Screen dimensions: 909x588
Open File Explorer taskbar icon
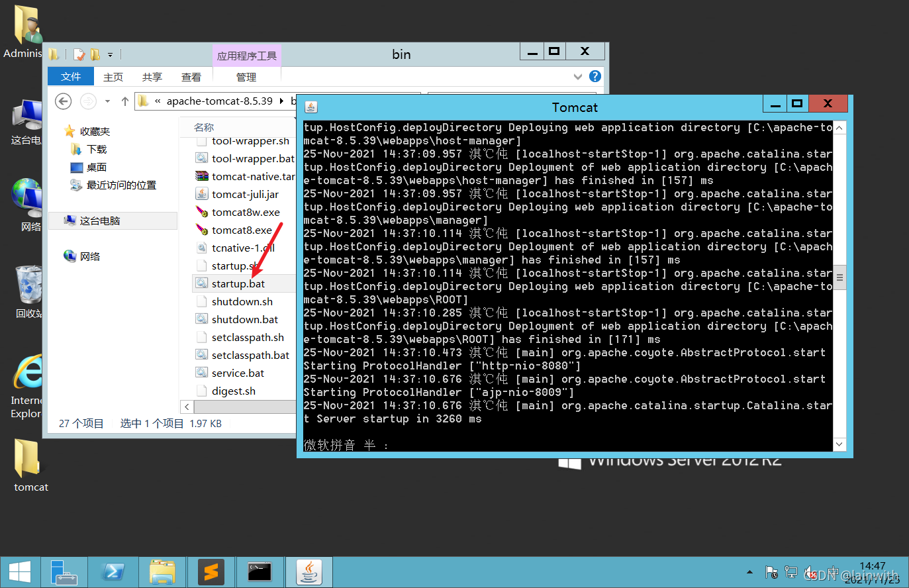[x=162, y=572]
